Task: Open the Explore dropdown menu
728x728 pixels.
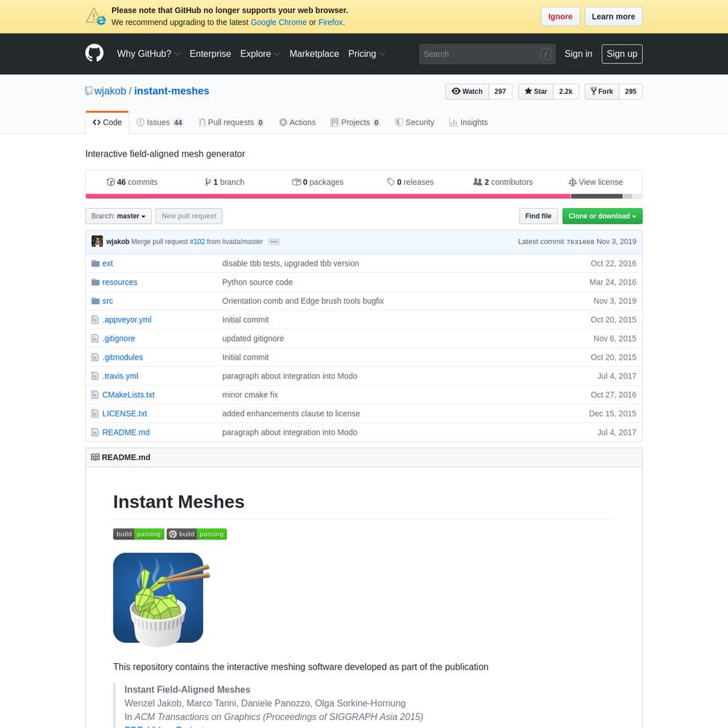Action: (x=260, y=54)
